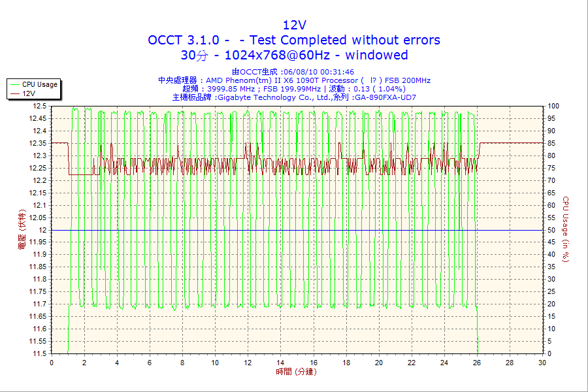
Task: Select the "11.95" voltage axis label
Action: (38, 242)
